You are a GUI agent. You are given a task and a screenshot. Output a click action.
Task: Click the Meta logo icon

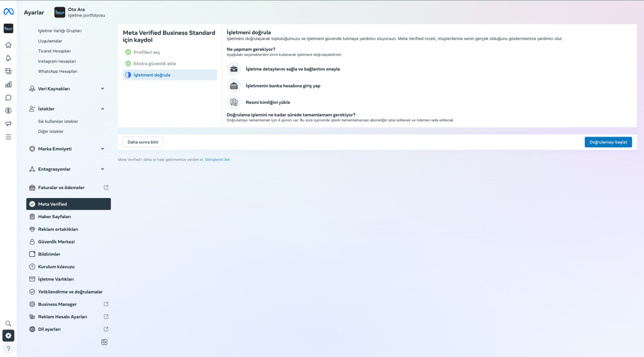[8, 12]
